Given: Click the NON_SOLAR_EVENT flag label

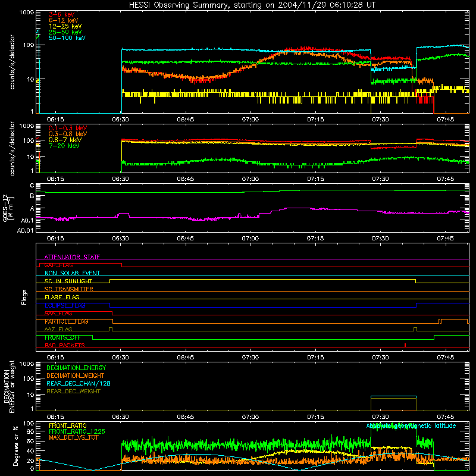Looking at the screenshot, I should pyautogui.click(x=72, y=273).
